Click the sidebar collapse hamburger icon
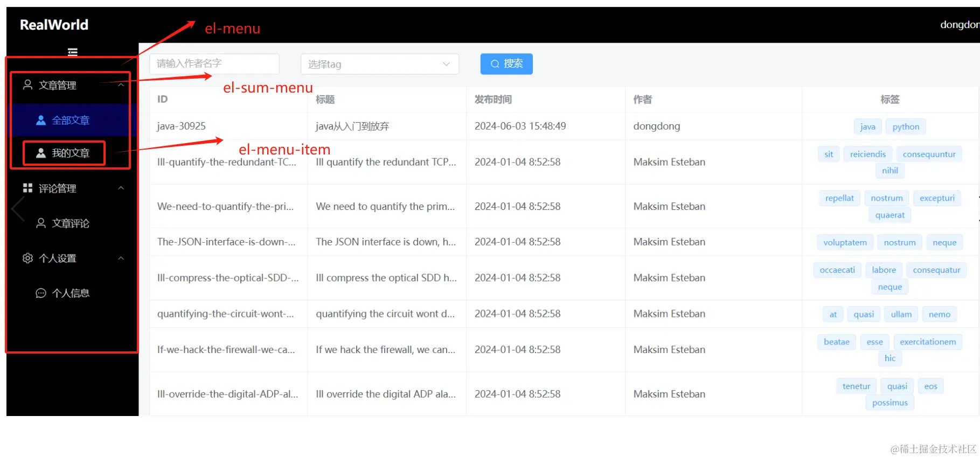The height and width of the screenshot is (458, 980). point(73,52)
